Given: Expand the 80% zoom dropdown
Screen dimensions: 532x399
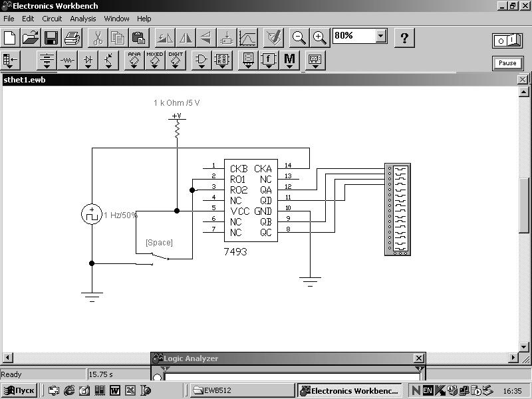Looking at the screenshot, I should [381, 35].
